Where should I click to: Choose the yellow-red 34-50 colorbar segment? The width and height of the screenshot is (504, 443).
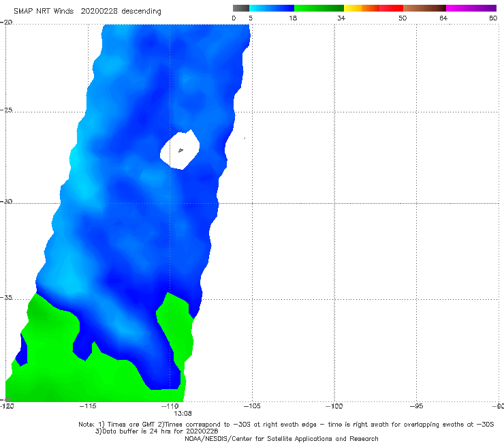pos(373,8)
